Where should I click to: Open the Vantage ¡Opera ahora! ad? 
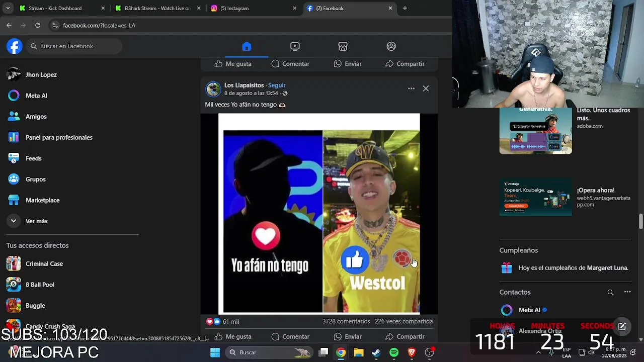click(565, 197)
